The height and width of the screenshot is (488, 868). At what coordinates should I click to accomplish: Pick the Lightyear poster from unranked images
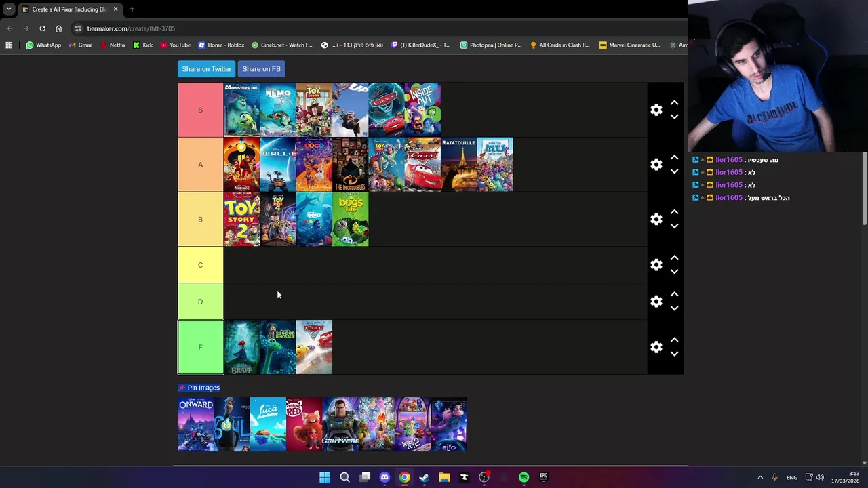340,424
